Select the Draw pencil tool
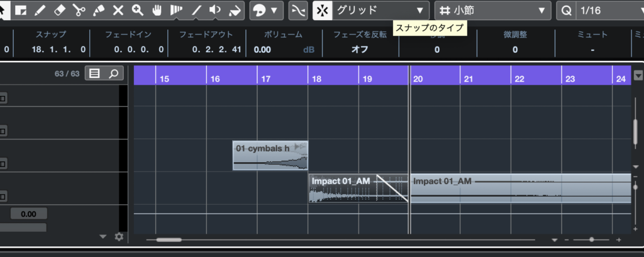The image size is (644, 257). click(x=40, y=10)
